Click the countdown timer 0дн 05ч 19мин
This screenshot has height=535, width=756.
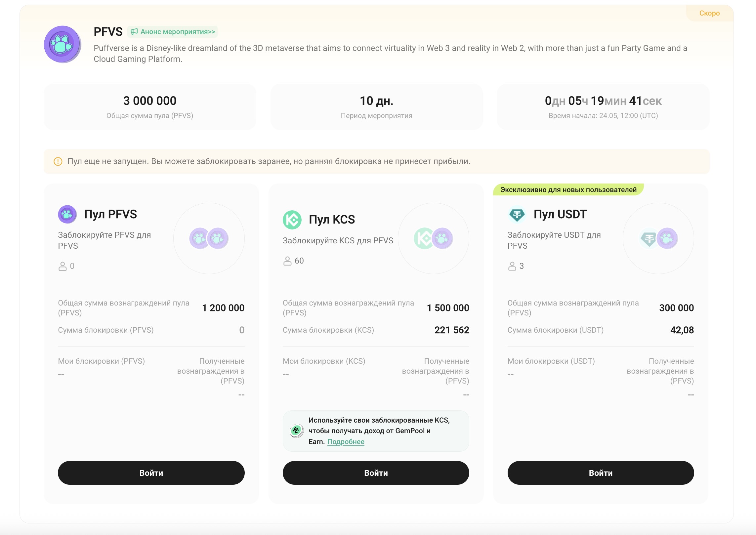click(x=603, y=101)
